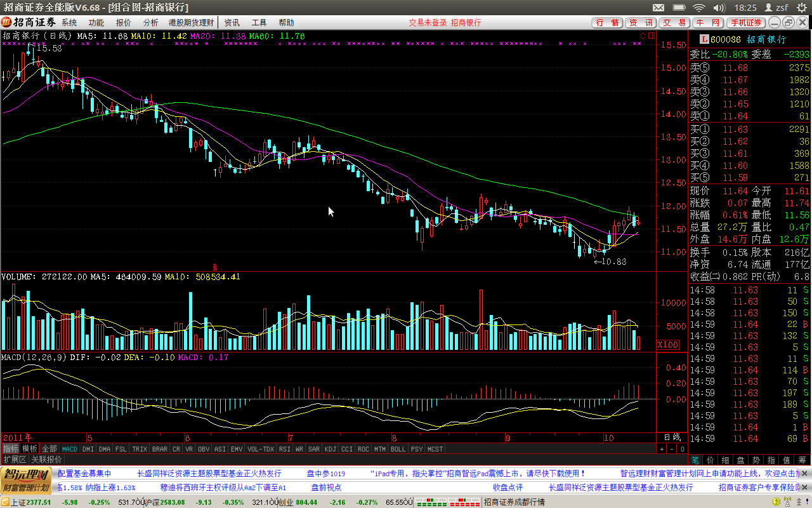Image resolution: width=812 pixels, height=508 pixels.
Task: Select the 细 tab in quote panel
Action: pyautogui.click(x=726, y=460)
